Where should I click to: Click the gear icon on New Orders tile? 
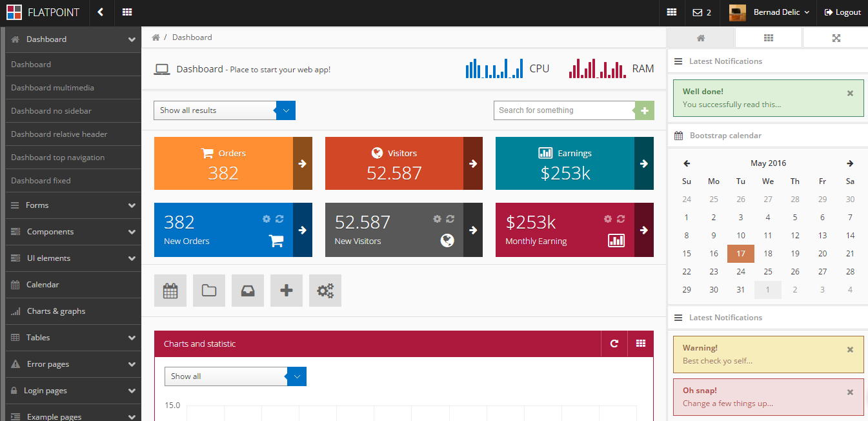(267, 219)
